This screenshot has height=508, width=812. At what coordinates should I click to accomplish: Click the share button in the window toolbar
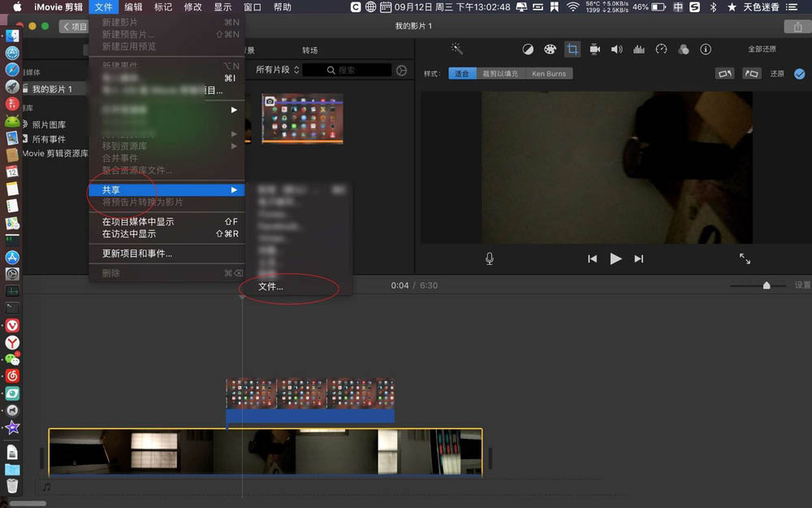point(797,27)
